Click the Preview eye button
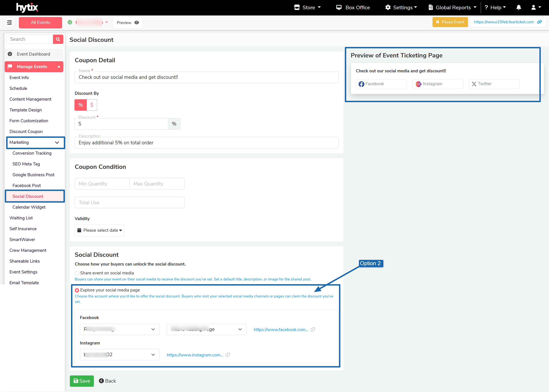 127,22
